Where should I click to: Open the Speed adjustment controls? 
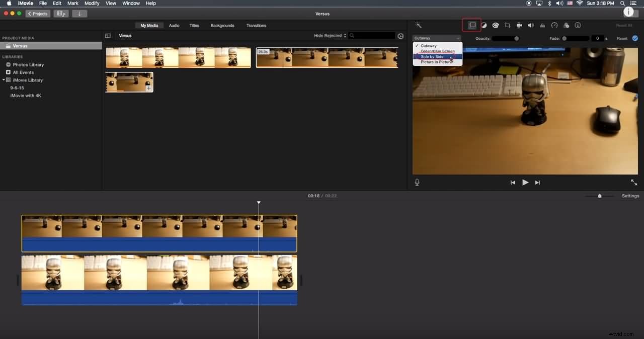click(x=554, y=25)
